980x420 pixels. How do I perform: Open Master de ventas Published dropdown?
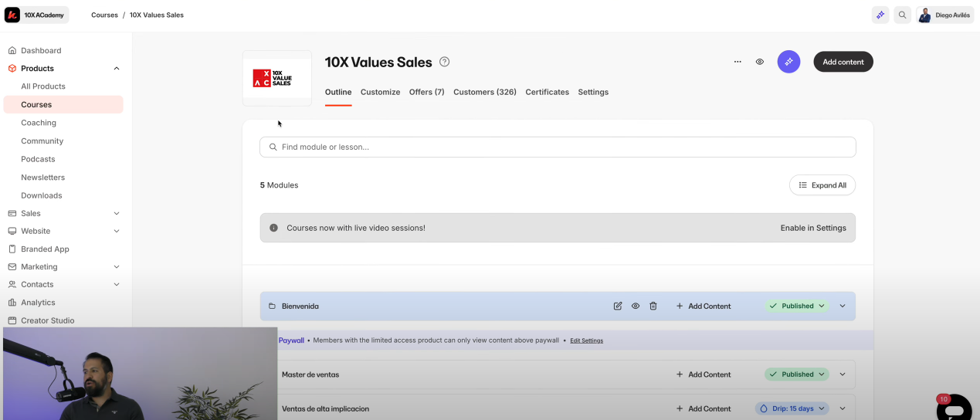[x=797, y=374]
